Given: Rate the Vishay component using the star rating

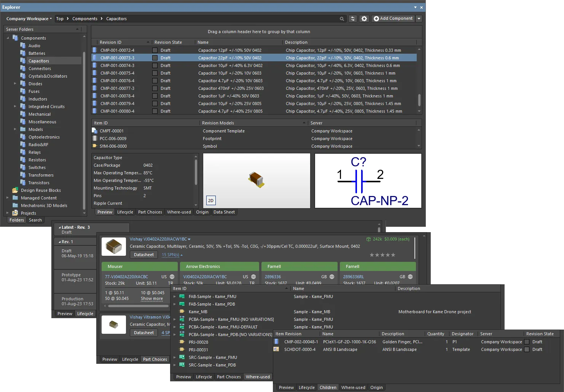Looking at the screenshot, I should [382, 255].
